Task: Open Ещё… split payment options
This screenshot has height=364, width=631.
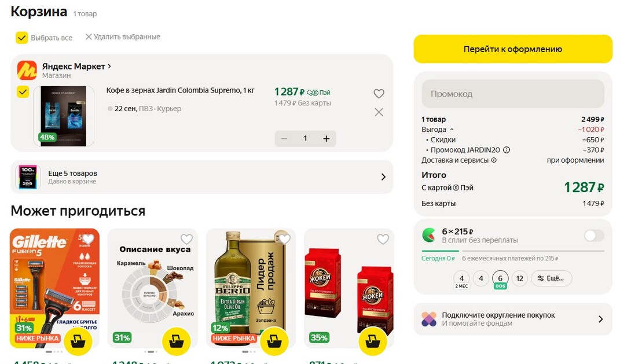Action: tap(551, 278)
